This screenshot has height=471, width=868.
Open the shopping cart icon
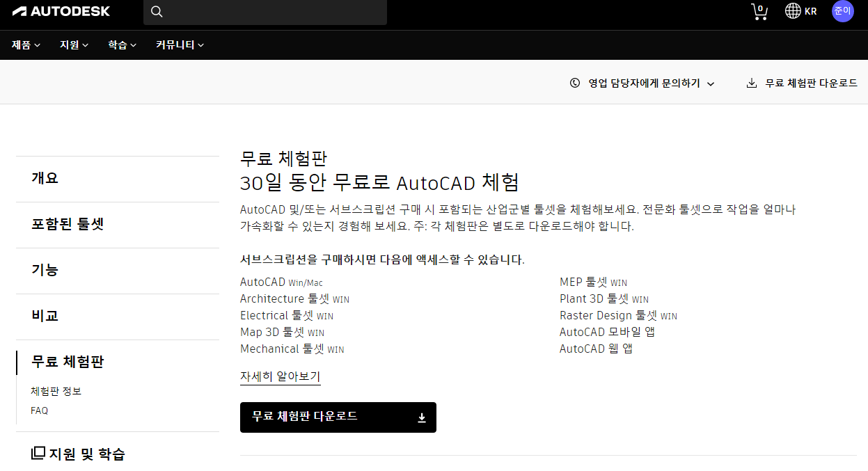pyautogui.click(x=759, y=12)
